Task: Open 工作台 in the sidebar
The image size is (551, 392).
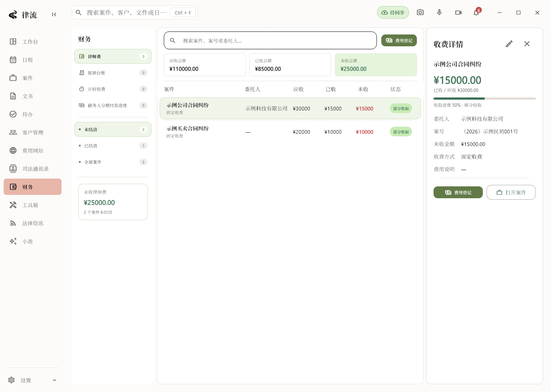Action: pos(33,41)
